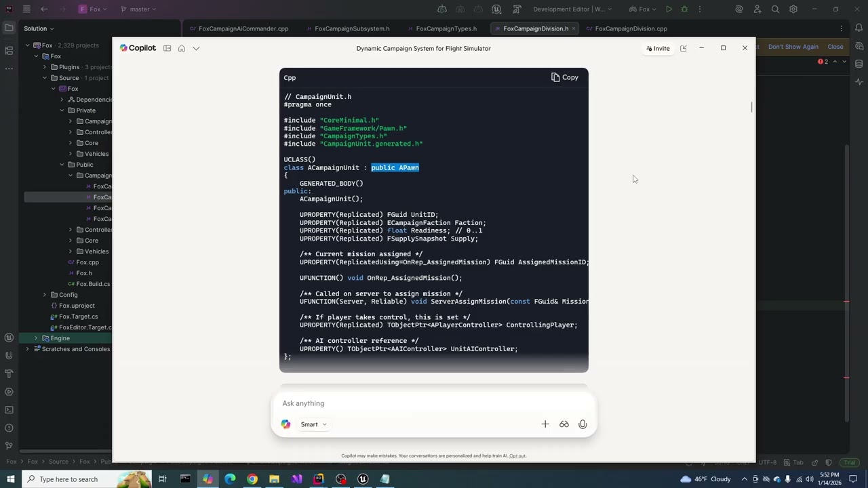Click the add collaborator icon in Rider
Viewport: 868px width, 488px height.
tap(757, 9)
